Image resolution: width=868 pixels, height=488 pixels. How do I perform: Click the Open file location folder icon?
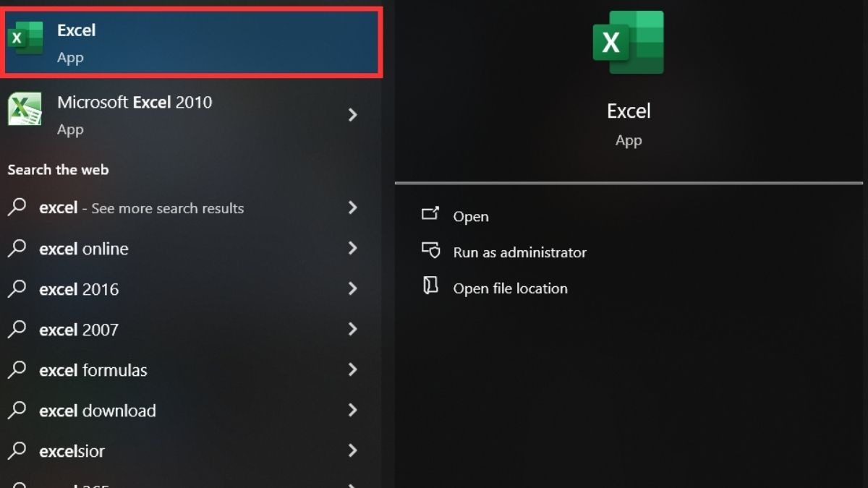point(430,286)
